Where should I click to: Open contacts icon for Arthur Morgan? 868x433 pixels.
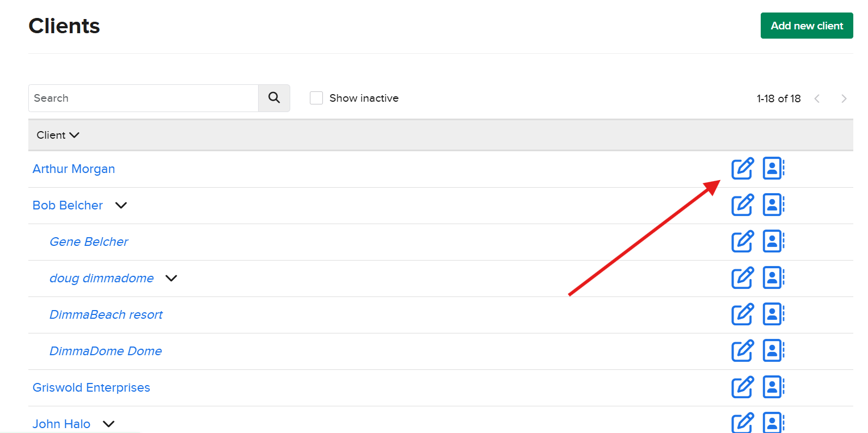(x=773, y=169)
